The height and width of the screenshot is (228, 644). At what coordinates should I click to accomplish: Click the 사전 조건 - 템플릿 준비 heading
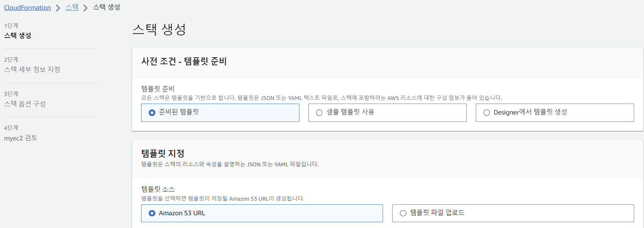pyautogui.click(x=184, y=61)
